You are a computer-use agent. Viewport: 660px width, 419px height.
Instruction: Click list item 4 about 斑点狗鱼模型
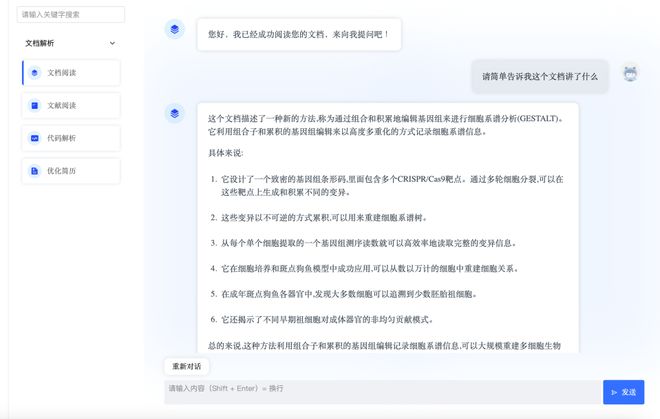[364, 268]
